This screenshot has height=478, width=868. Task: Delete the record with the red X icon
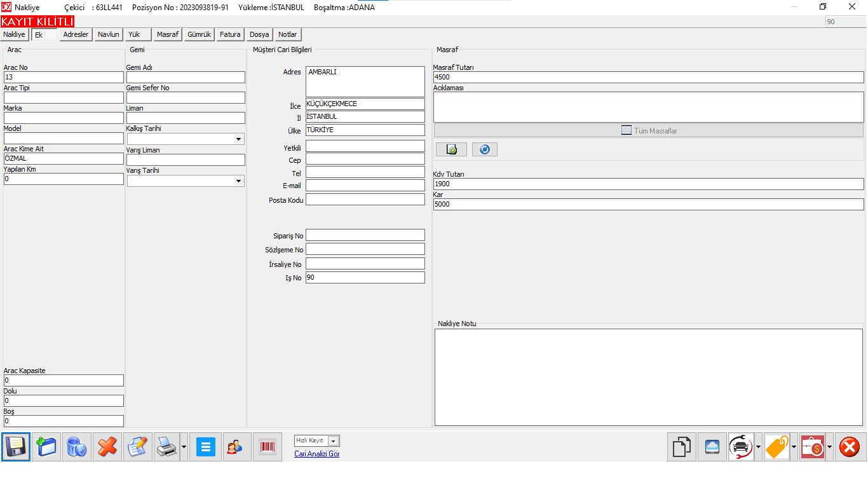pyautogui.click(x=107, y=447)
